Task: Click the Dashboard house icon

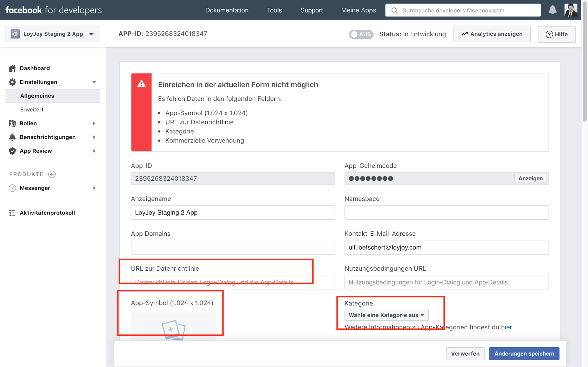Action: (x=12, y=68)
